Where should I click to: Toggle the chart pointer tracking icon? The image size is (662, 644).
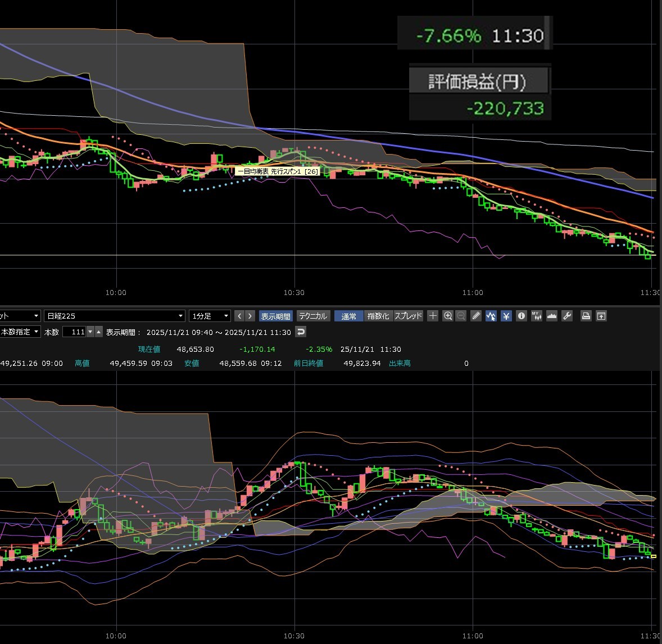point(491,316)
